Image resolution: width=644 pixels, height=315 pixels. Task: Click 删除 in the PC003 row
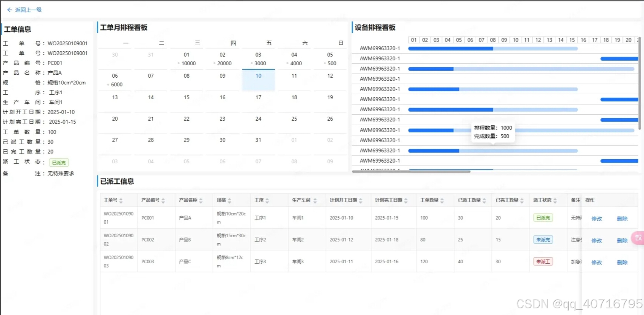622,263
